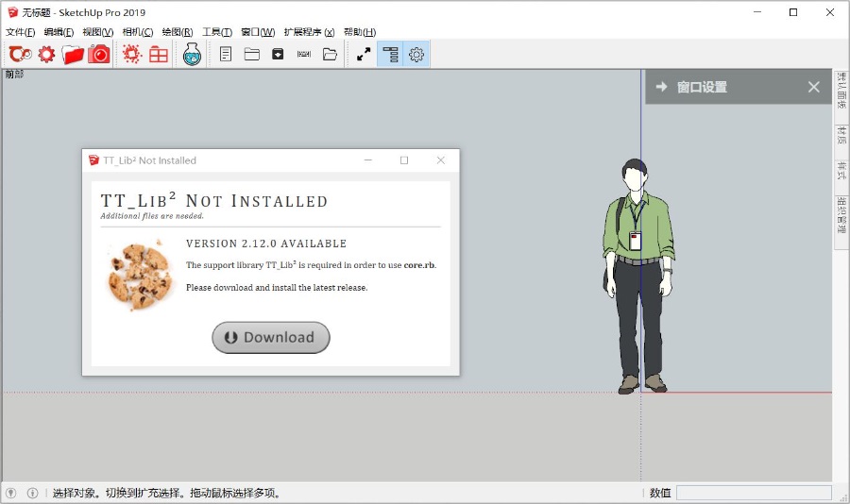This screenshot has width=850, height=504.
Task: Toggle the highlighted gray gear icon
Action: [x=416, y=54]
